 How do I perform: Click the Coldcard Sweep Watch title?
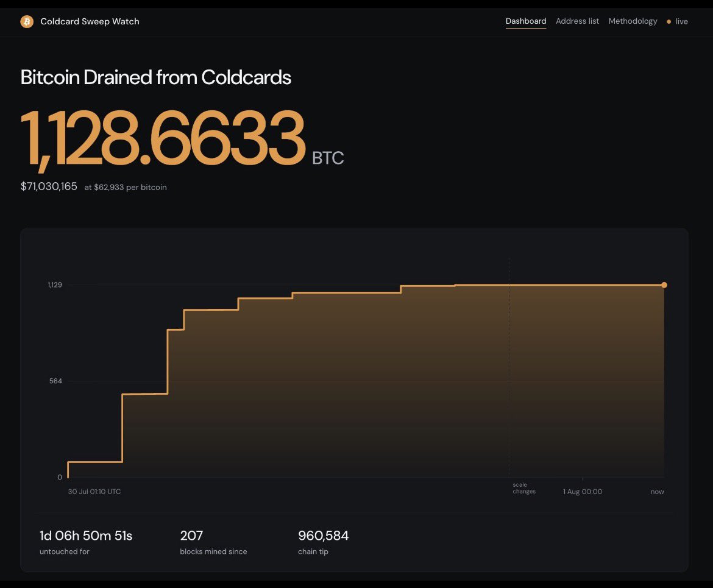point(90,21)
